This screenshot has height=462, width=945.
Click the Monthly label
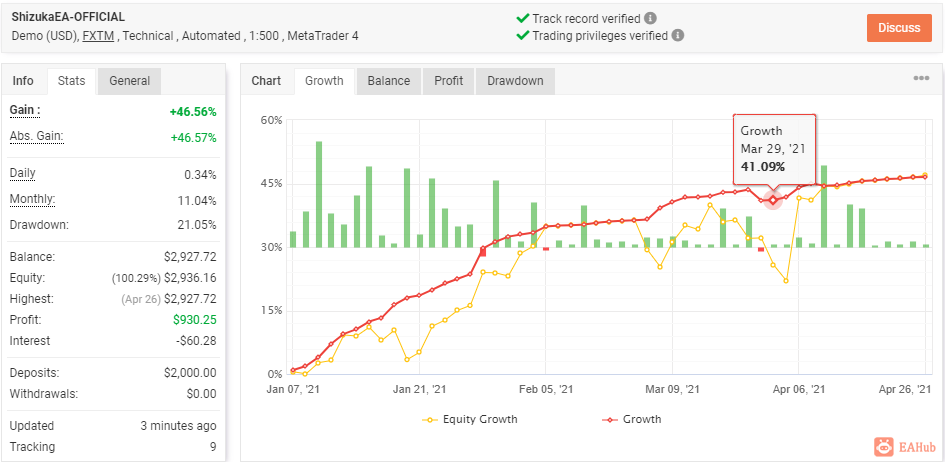[33, 199]
